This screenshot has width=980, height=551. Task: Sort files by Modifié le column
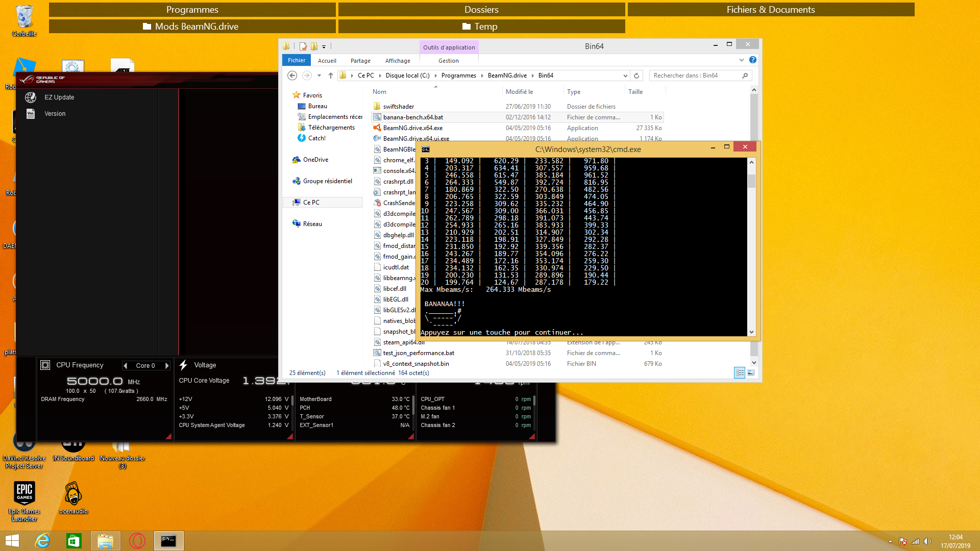tap(519, 92)
